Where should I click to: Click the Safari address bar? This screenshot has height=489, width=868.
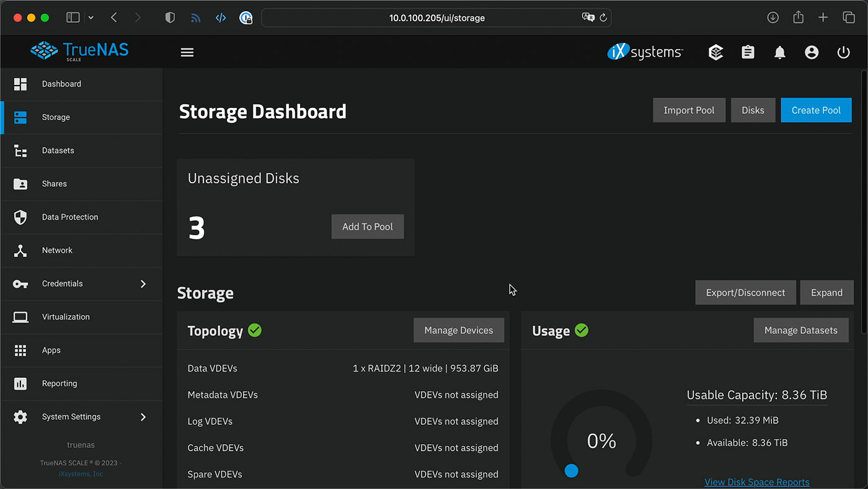(436, 17)
